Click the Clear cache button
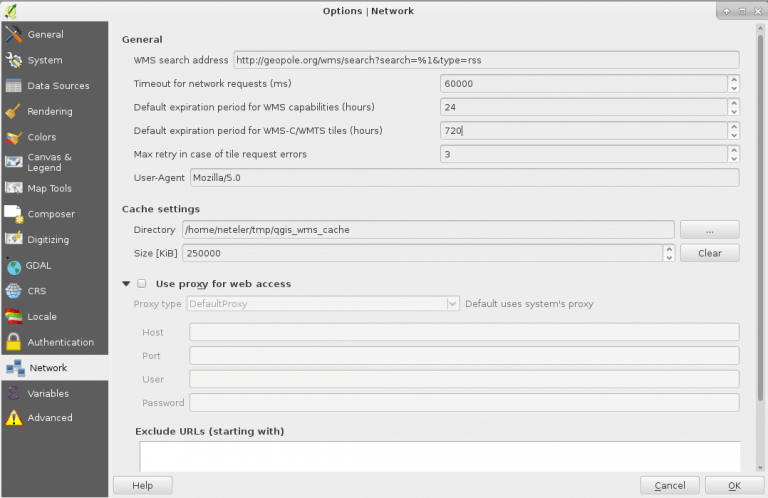768x498 pixels. pyautogui.click(x=709, y=253)
